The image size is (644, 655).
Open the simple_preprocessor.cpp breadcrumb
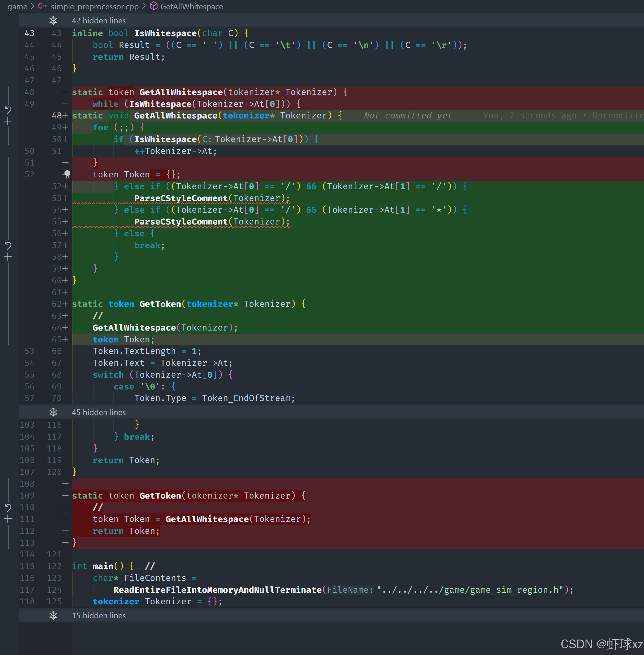(x=94, y=6)
